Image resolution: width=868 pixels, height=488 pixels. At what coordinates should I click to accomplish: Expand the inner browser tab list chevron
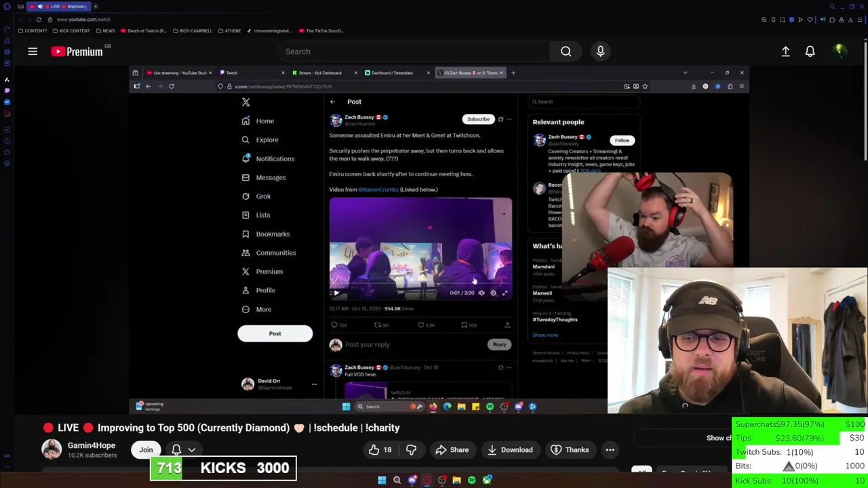pos(685,73)
